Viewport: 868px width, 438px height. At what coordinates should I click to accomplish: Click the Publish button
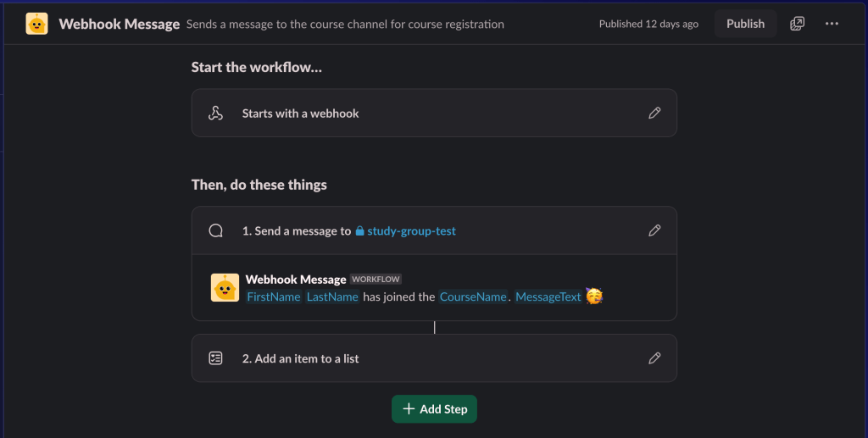pos(745,24)
